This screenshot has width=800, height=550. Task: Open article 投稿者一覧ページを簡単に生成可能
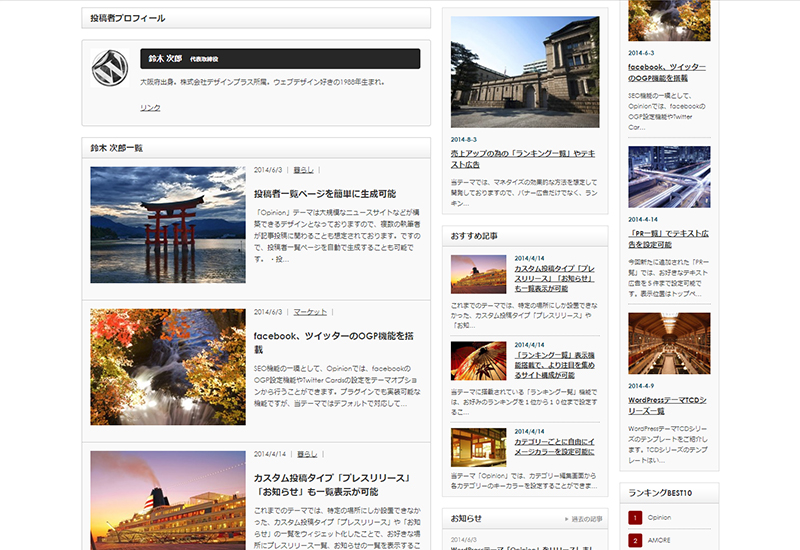pyautogui.click(x=325, y=194)
